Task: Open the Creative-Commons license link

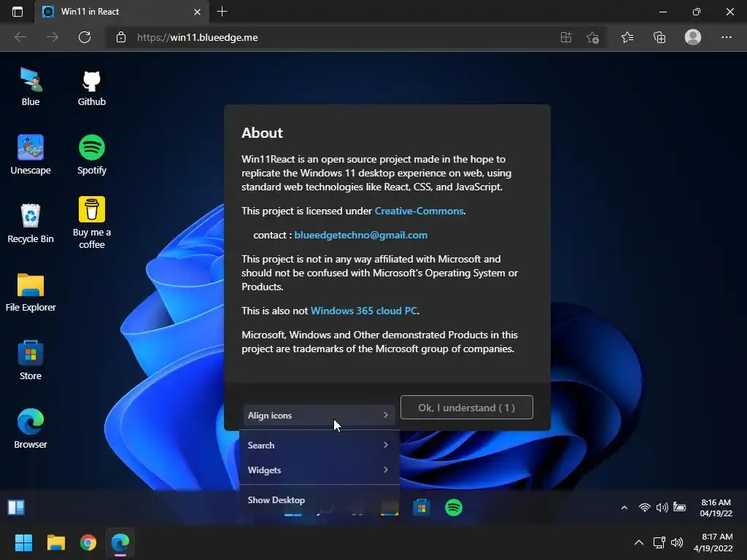Action: coord(419,211)
